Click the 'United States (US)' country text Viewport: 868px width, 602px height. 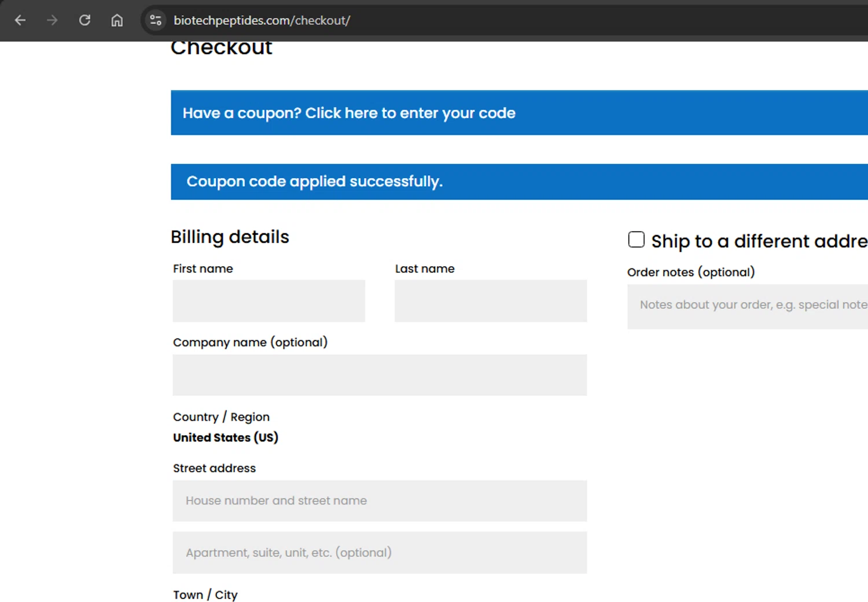pos(226,438)
